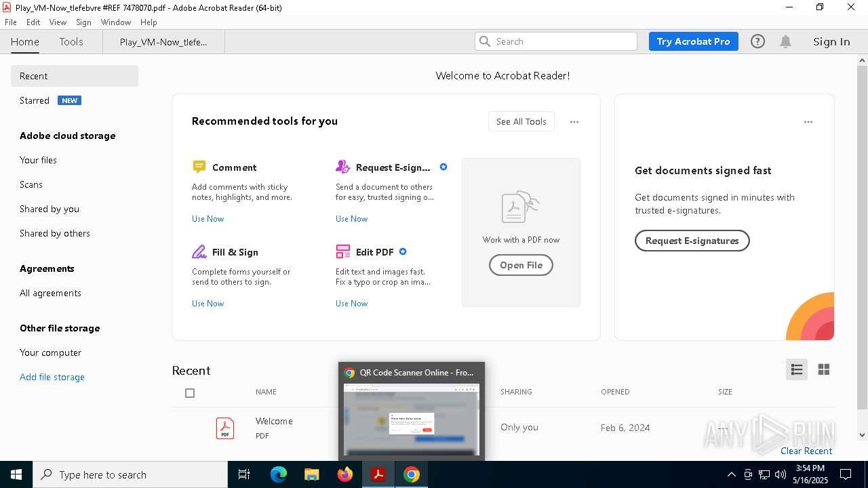Viewport: 868px width, 488px height.
Task: Click Windows taskbar search box
Action: tap(130, 474)
